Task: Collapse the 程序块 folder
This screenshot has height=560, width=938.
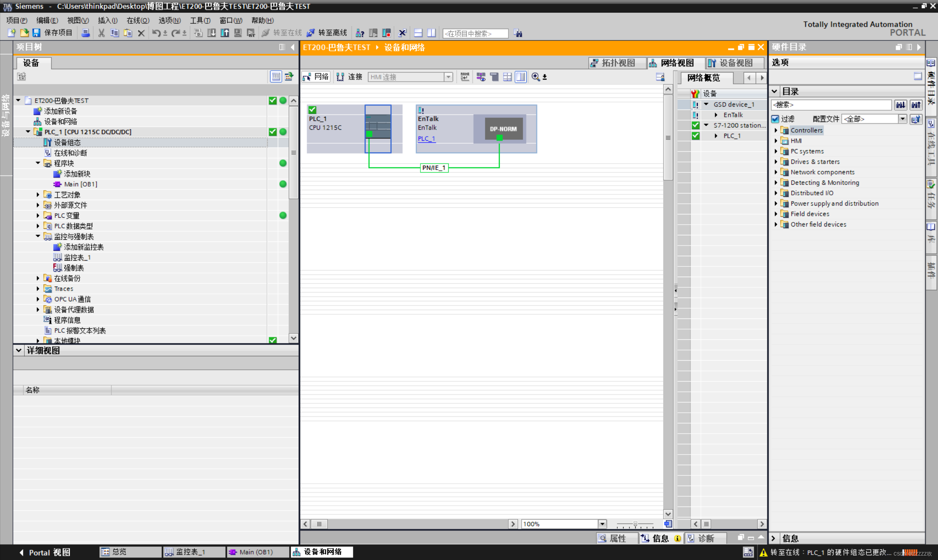Action: click(38, 163)
